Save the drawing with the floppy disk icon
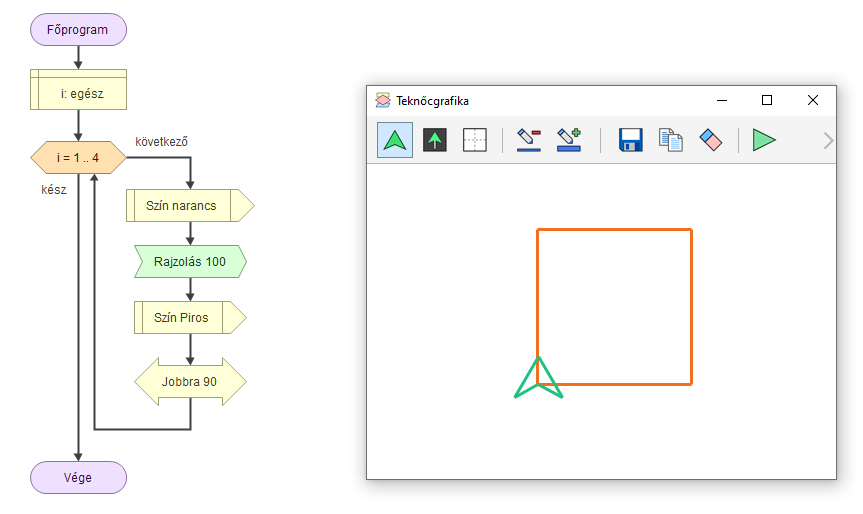863x514 pixels. (x=630, y=140)
